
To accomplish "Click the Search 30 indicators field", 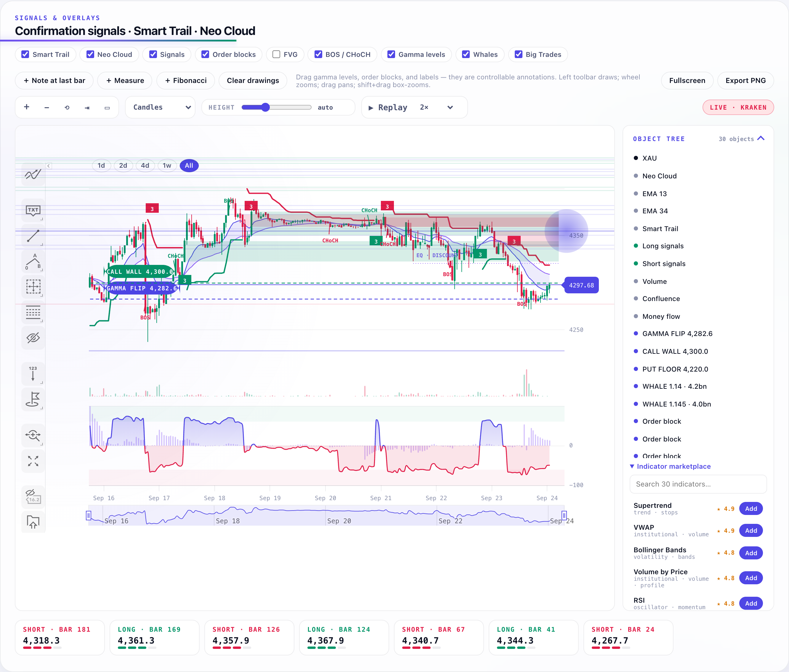I will click(698, 484).
